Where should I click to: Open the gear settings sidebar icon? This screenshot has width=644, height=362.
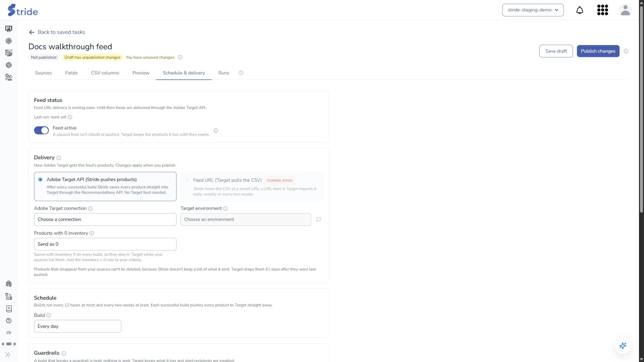tap(9, 41)
